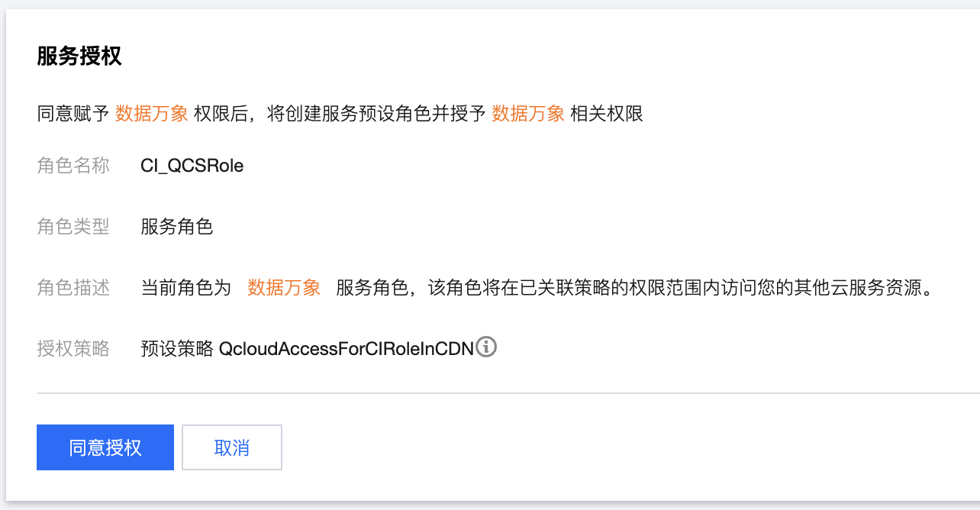Open the 数据万象 link before 相关权限
Viewport: 980px width, 510px height.
tap(527, 115)
